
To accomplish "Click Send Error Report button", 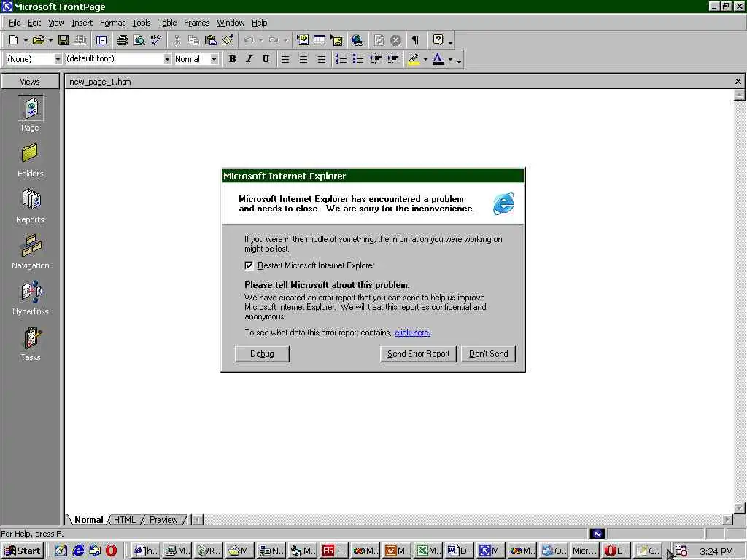I will (x=418, y=354).
